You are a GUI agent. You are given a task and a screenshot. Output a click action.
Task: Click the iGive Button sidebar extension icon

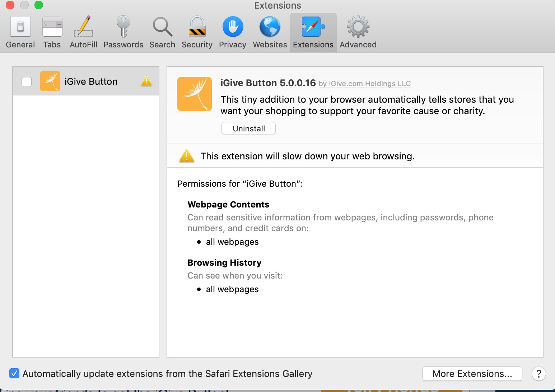coord(50,81)
